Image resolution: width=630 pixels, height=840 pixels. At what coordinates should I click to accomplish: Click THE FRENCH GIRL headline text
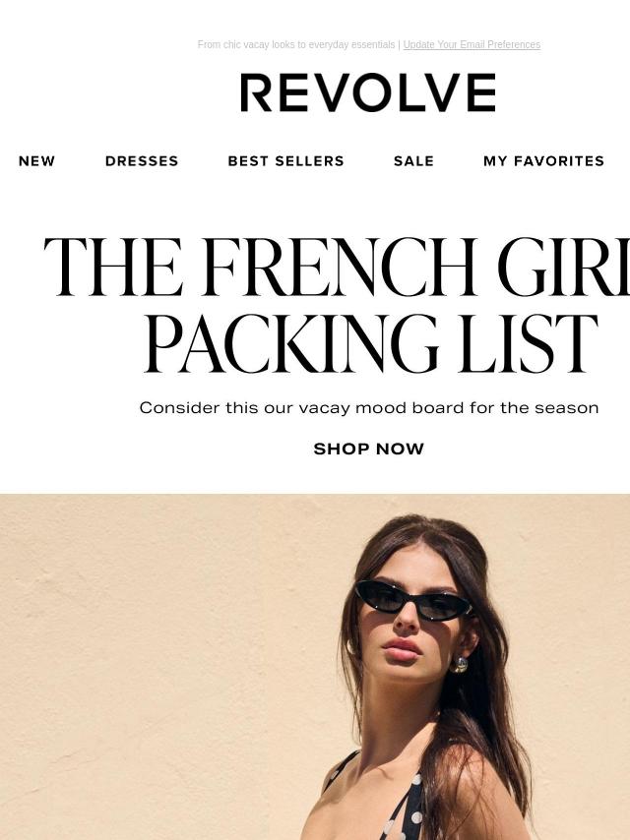coord(337,267)
